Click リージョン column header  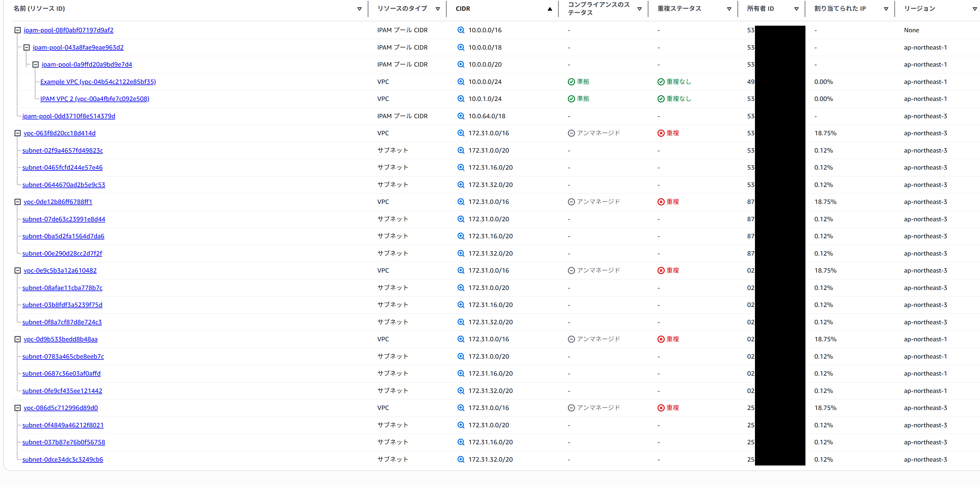tap(919, 8)
